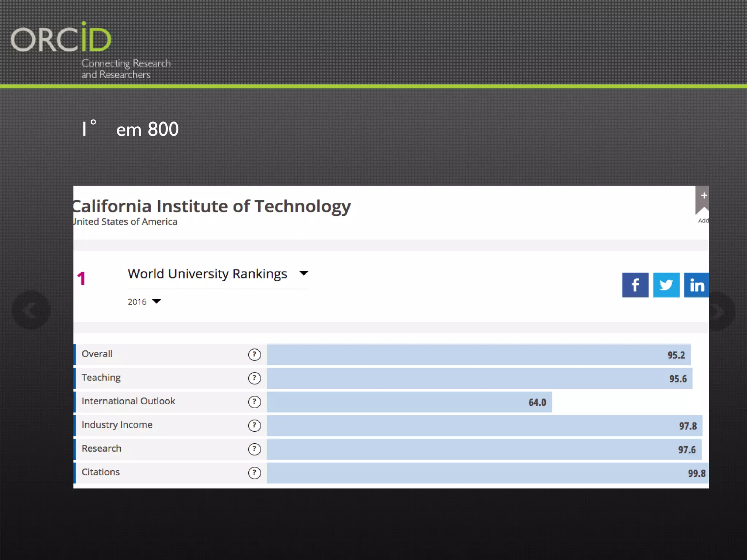This screenshot has width=747, height=560.
Task: Click the ORCID logo
Action: [61, 37]
